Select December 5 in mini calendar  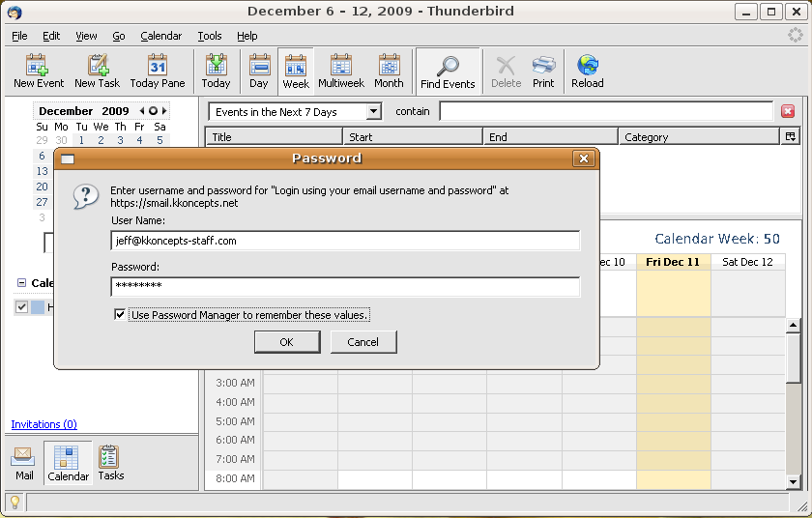click(x=159, y=140)
